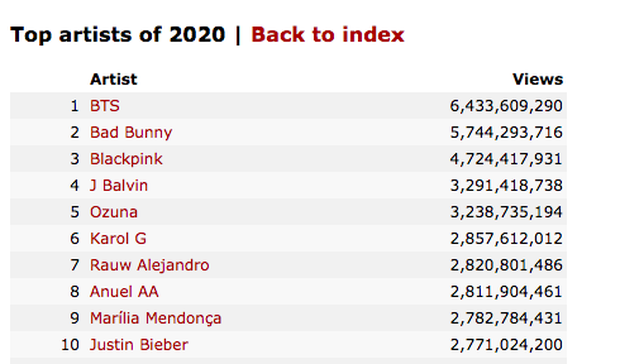Select the Karol G link
Viewport: 620px width, 364px height.
point(118,238)
